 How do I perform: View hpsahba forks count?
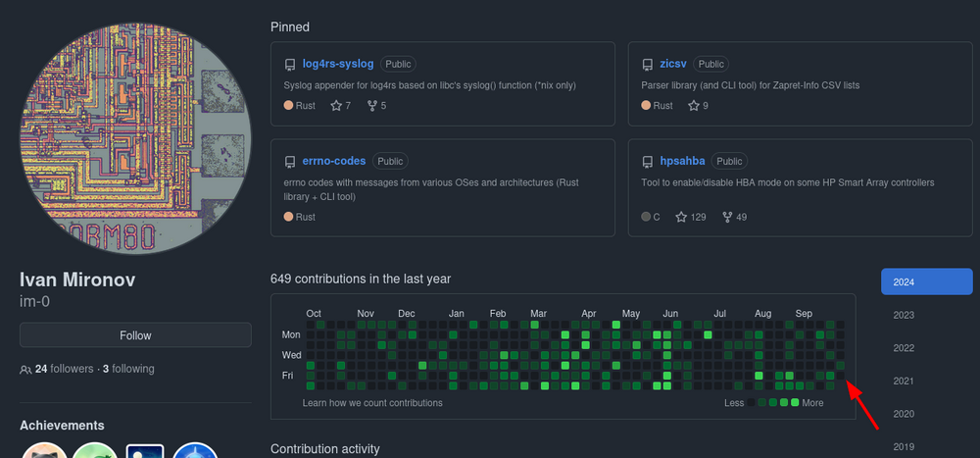tap(734, 217)
